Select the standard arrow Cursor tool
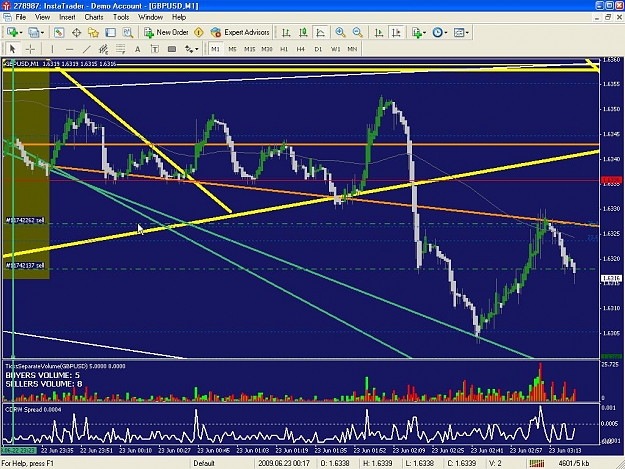The image size is (625, 469). (12, 49)
